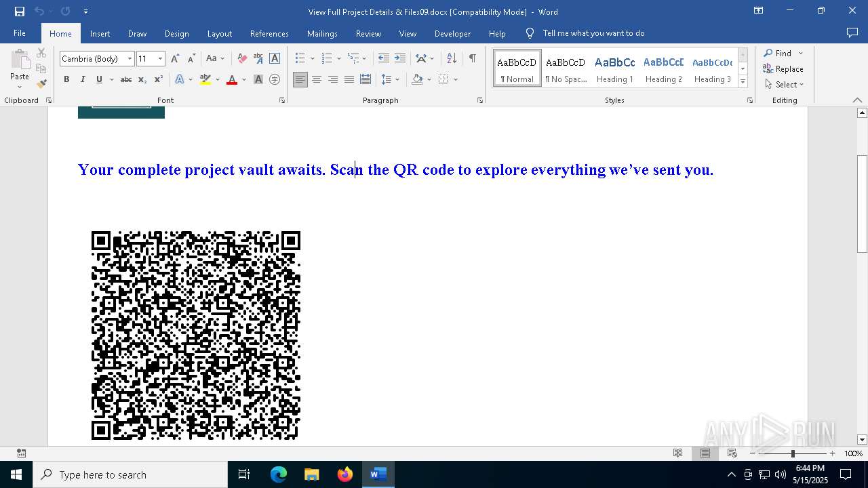Screen dimensions: 868x488
Task: Increase paragraph indent
Action: point(400,59)
